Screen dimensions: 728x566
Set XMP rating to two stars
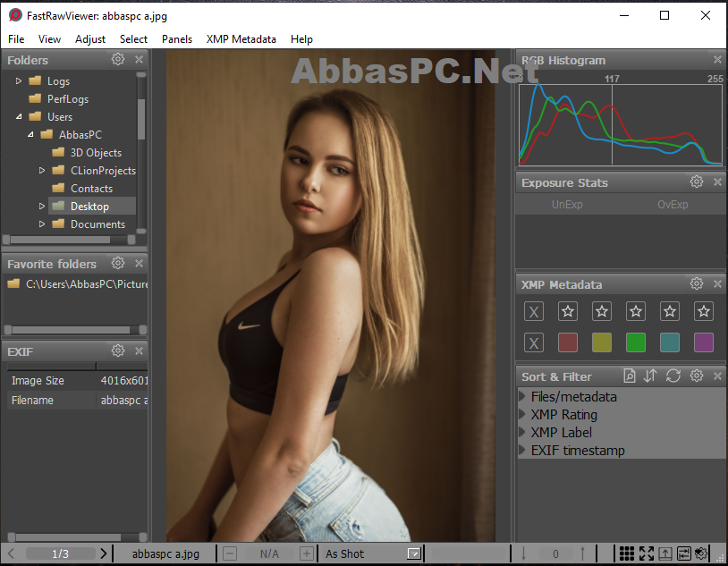tap(602, 311)
